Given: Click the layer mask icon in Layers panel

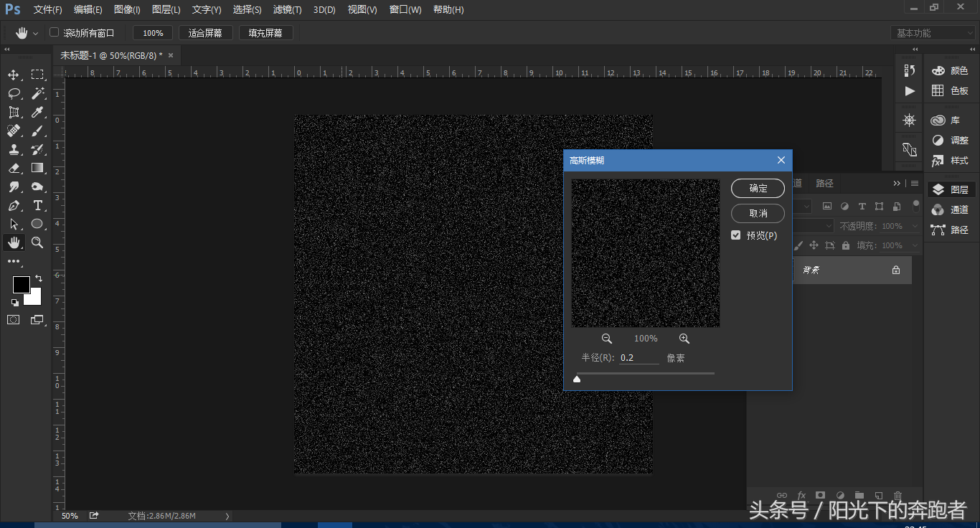Looking at the screenshot, I should coord(821,495).
